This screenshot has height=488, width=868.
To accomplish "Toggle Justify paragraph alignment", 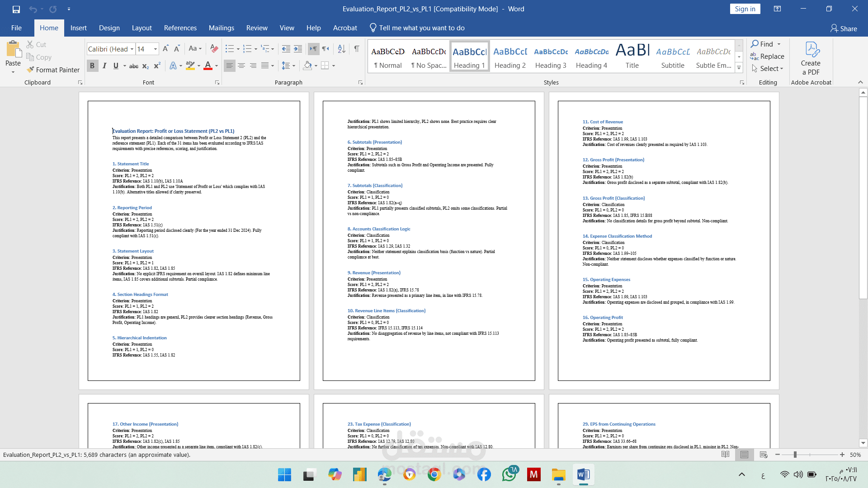I will (265, 66).
